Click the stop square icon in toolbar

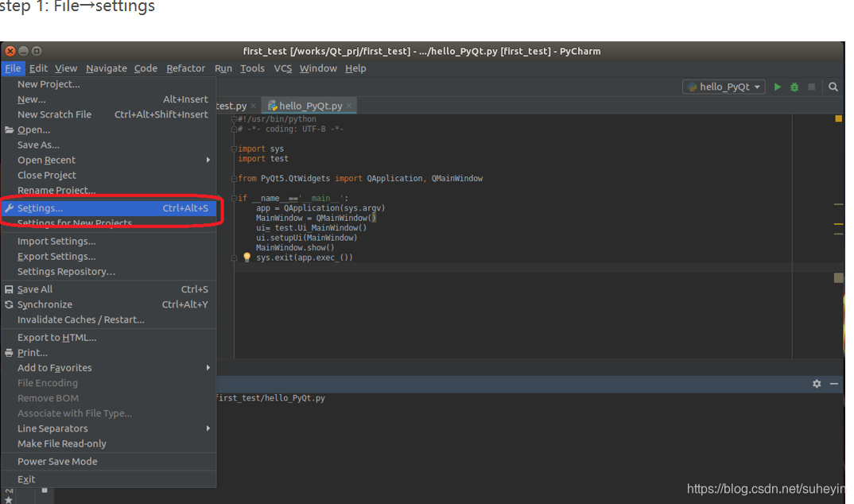pyautogui.click(x=812, y=87)
